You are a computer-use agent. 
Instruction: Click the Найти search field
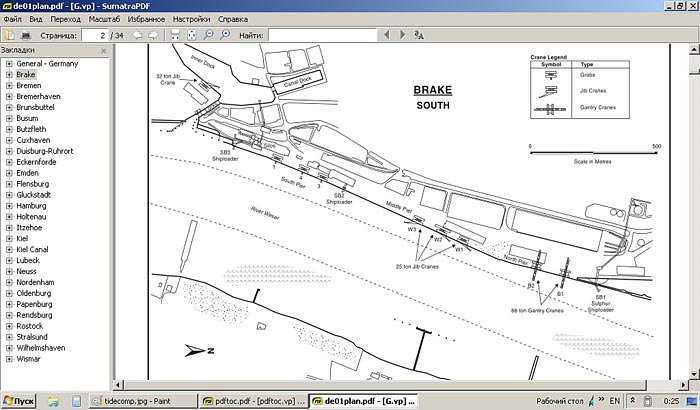[323, 35]
